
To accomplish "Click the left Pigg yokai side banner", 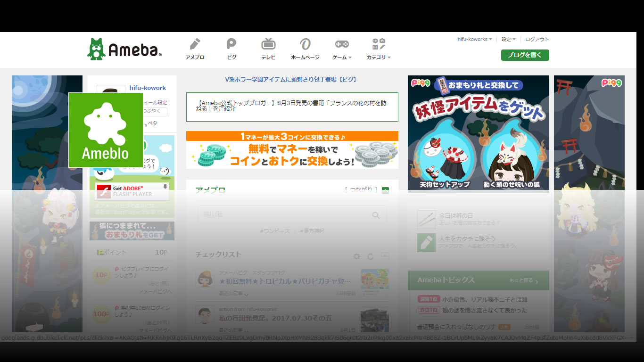I will 47,204.
